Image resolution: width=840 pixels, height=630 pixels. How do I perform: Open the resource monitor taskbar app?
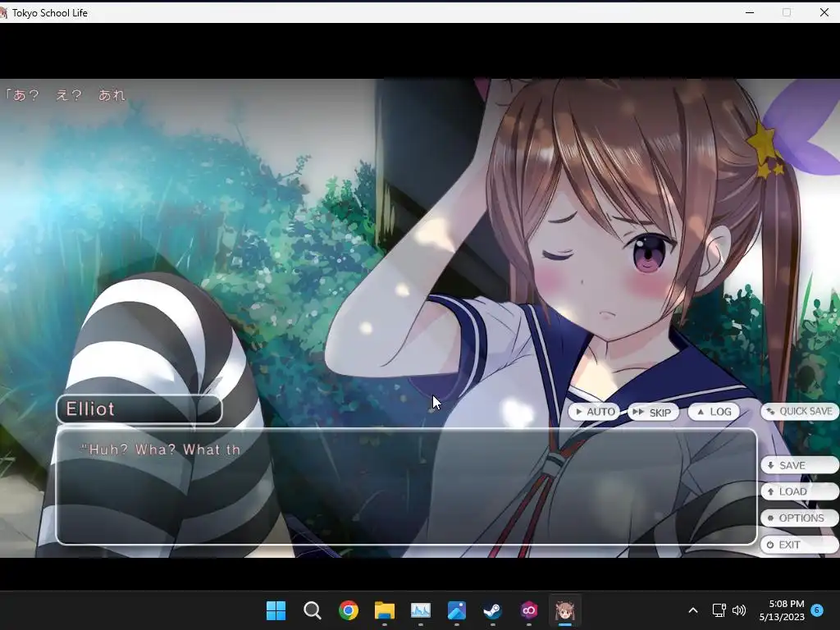pos(421,610)
